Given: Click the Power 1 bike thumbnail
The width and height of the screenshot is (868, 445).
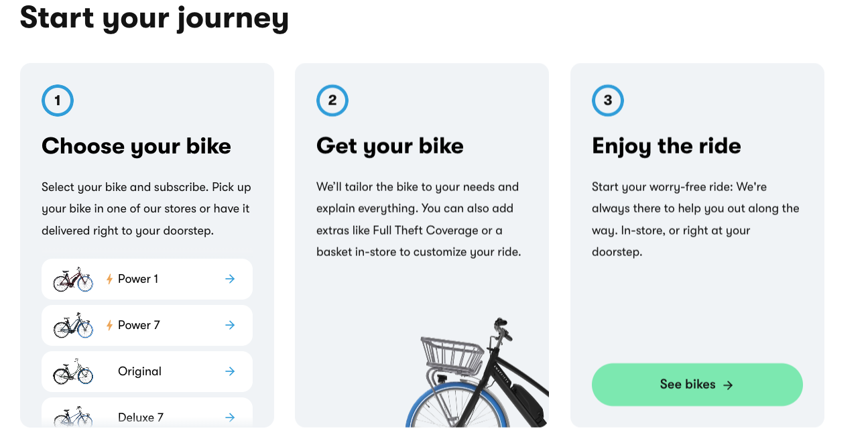Looking at the screenshot, I should [x=73, y=279].
